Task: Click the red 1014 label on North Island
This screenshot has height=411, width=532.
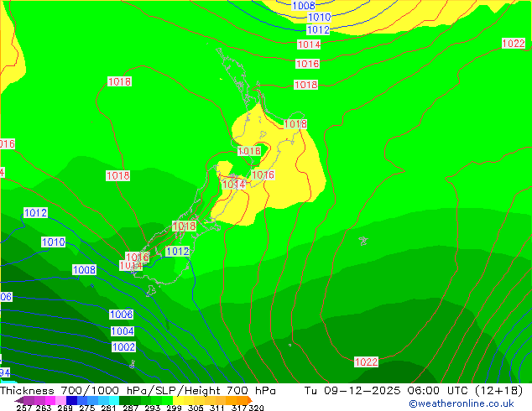Action: [233, 185]
